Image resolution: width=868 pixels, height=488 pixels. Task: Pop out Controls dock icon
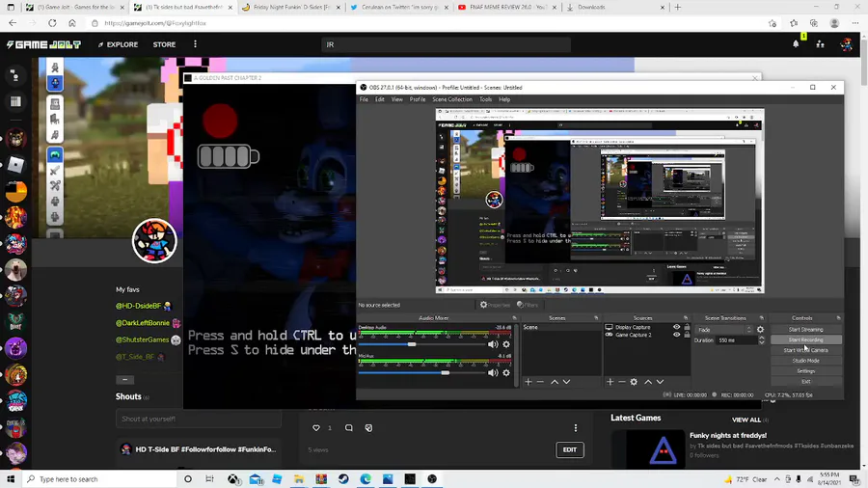(x=839, y=318)
